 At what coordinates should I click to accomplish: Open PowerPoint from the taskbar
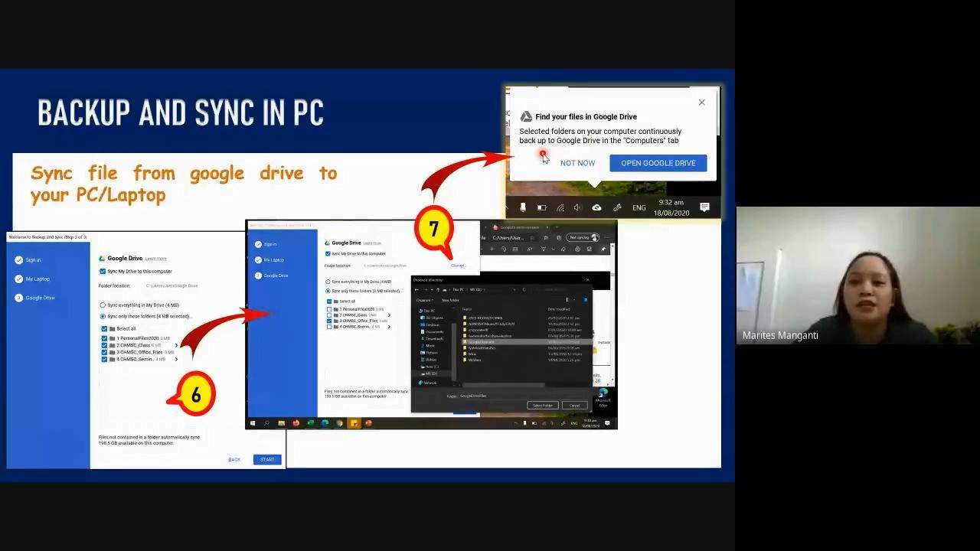368,423
